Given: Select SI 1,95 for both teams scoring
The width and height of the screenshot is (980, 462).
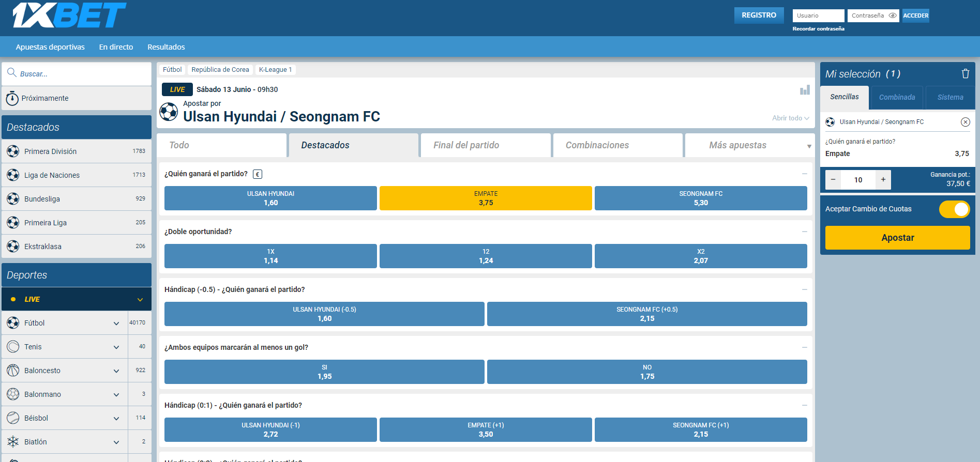Looking at the screenshot, I should [324, 372].
